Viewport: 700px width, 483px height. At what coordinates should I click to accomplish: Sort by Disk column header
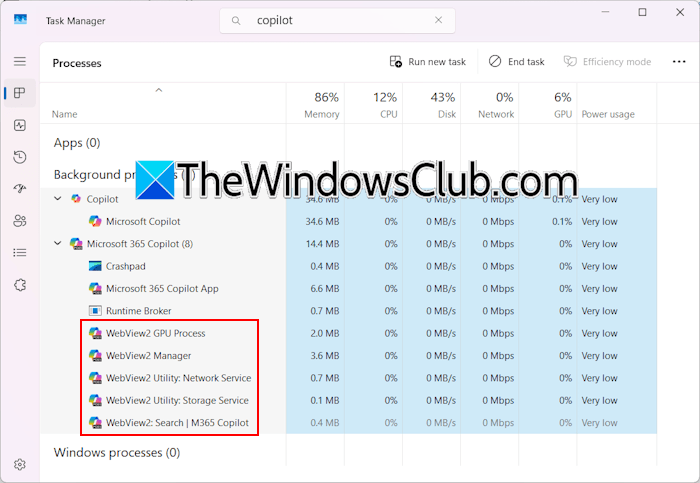pyautogui.click(x=432, y=105)
